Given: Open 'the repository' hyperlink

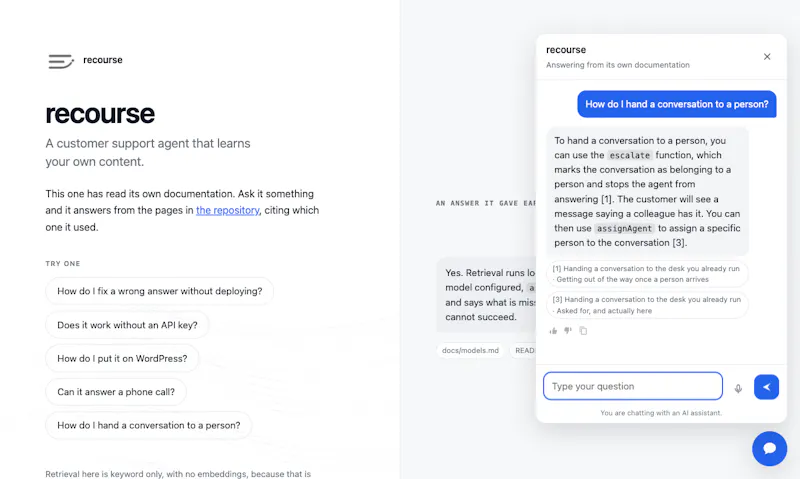Looking at the screenshot, I should 228,210.
